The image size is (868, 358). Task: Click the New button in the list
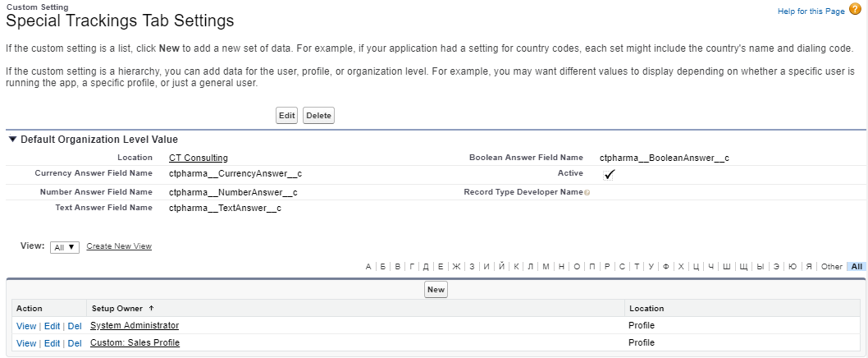(436, 290)
